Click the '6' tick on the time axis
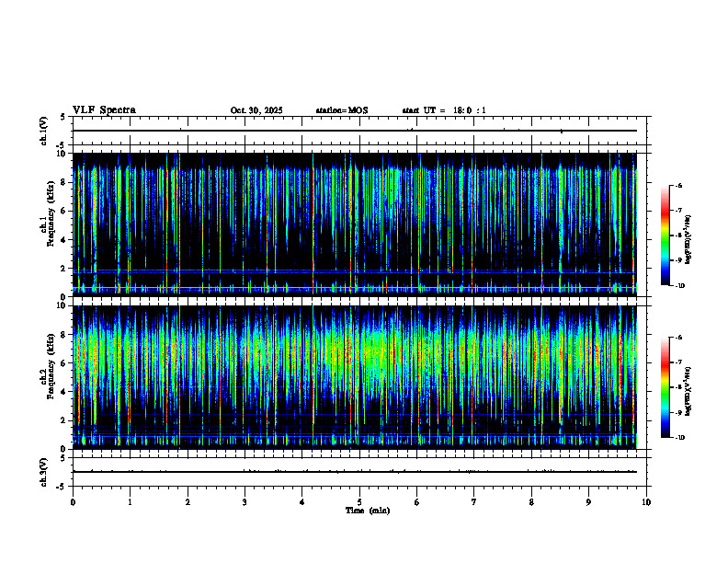This screenshot has height=563, width=728. click(417, 502)
